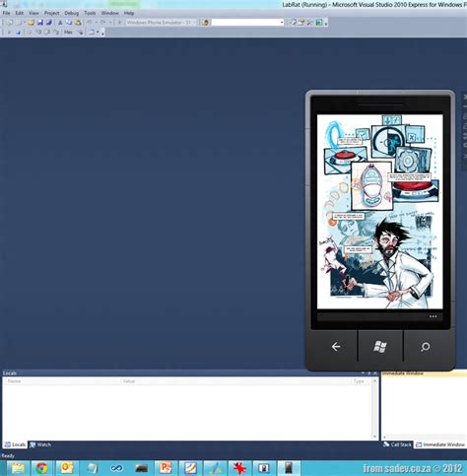Click the Save floppy disk icon
This screenshot has width=467, height=476.
tap(40, 23)
